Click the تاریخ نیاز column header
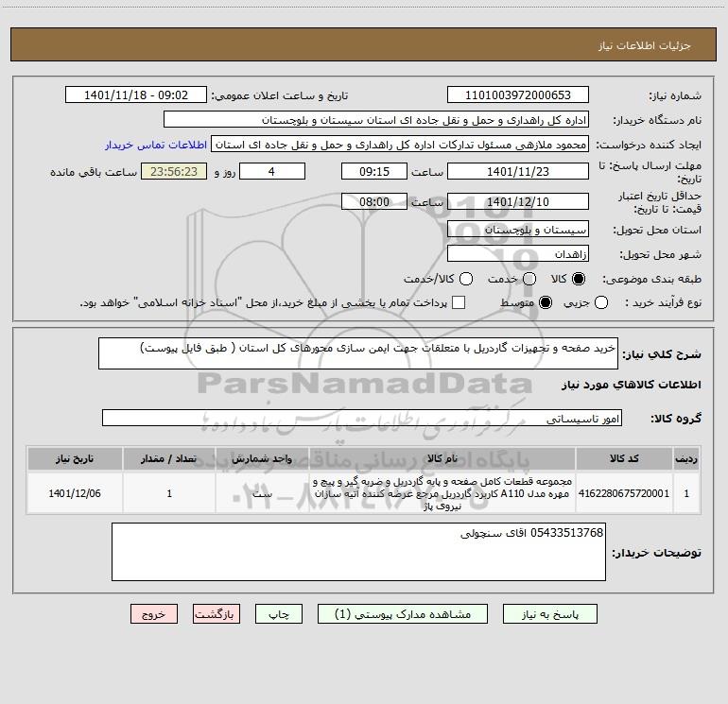728x704 pixels. [x=75, y=458]
